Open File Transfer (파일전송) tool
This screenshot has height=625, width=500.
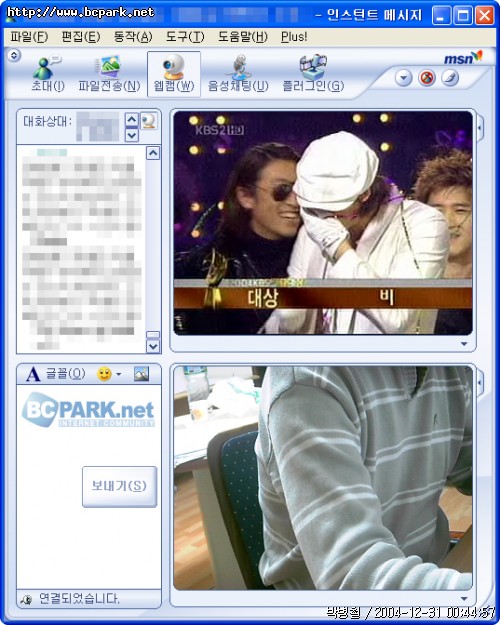coord(109,74)
